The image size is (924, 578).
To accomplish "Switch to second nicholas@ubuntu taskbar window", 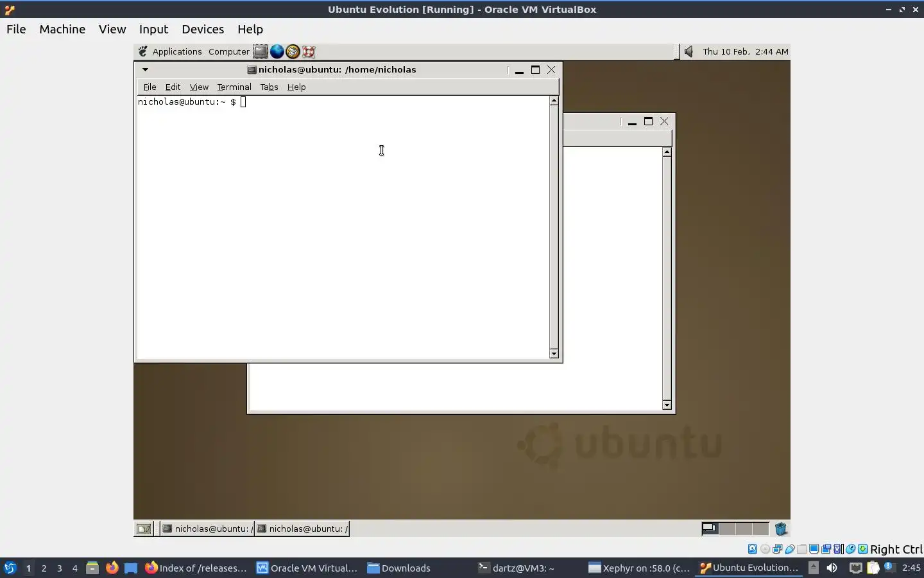I will click(302, 529).
